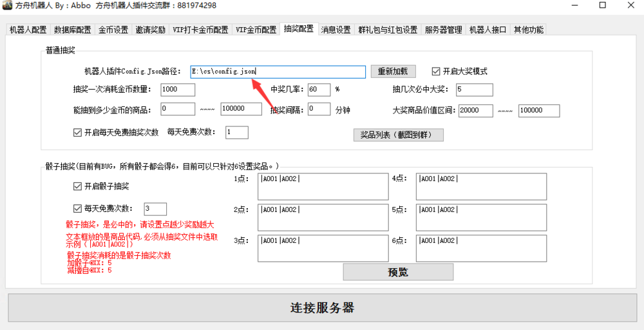This screenshot has height=330, width=644.
Task: Disable the 开启骰子抽奖 checkbox
Action: pyautogui.click(x=78, y=187)
